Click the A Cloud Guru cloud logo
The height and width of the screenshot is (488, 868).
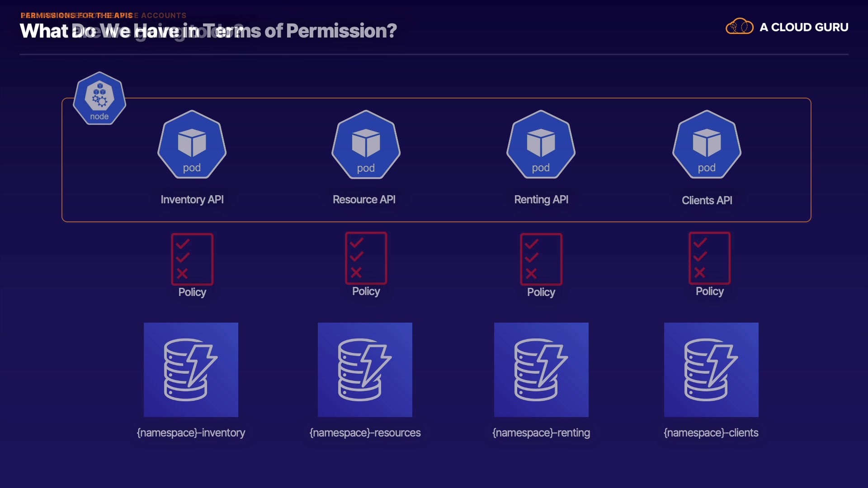pyautogui.click(x=739, y=27)
